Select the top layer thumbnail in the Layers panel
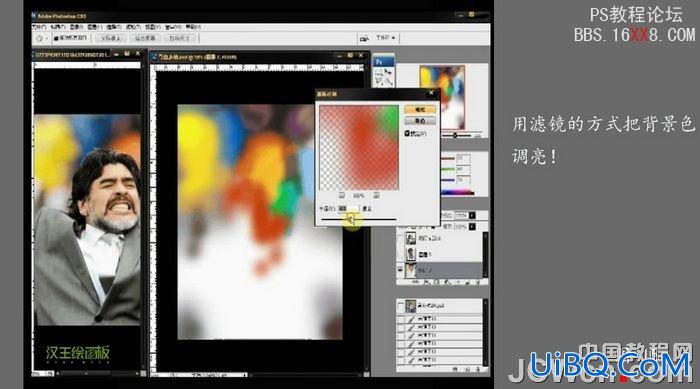This screenshot has height=389, width=700. (410, 238)
